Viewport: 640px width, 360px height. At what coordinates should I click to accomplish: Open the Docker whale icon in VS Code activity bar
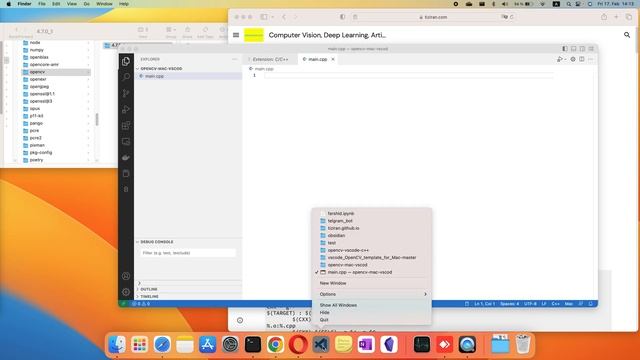pos(126,158)
